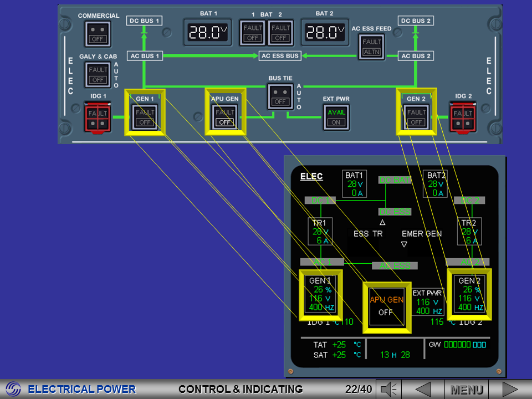This screenshot has height=399, width=532.
Task: Click the ELECTRICAL POWER link
Action: click(x=83, y=388)
